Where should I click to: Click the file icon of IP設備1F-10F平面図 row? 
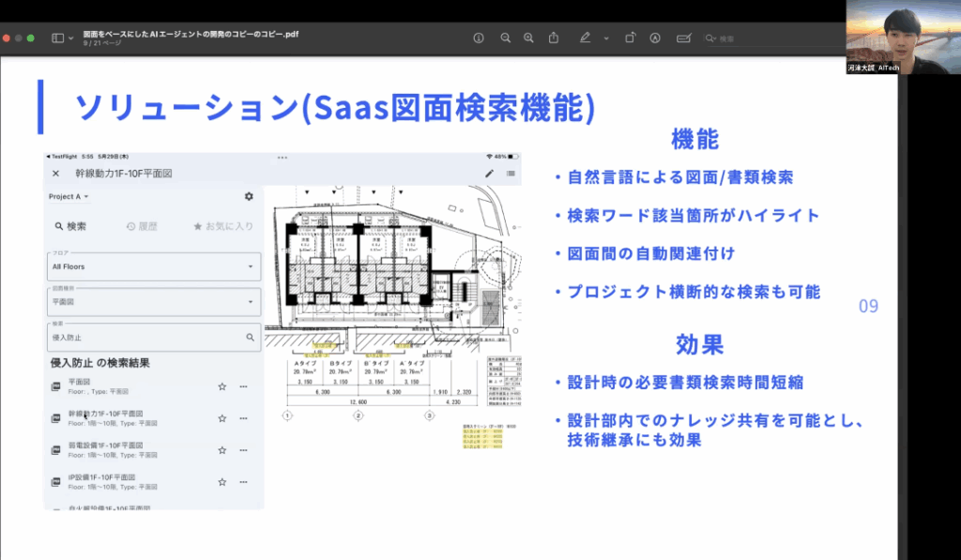(55, 482)
